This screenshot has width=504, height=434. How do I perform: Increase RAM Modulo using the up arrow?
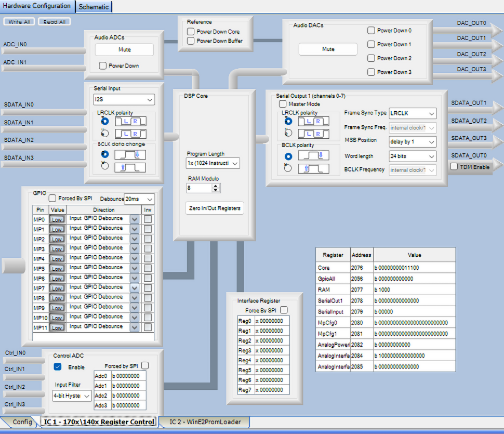[216, 186]
